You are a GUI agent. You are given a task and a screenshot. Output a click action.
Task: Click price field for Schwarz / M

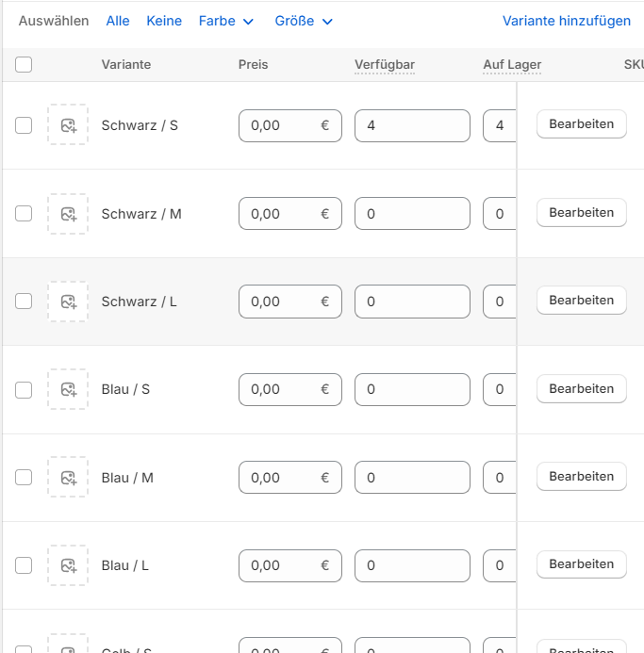280,214
